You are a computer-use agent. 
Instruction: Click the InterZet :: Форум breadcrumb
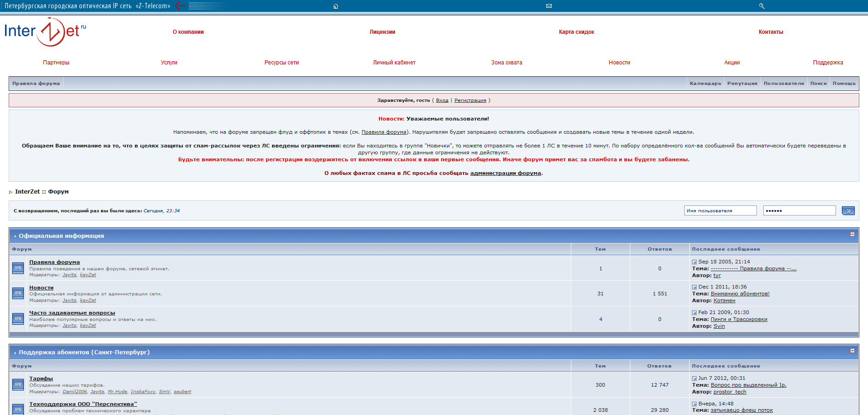click(x=42, y=192)
